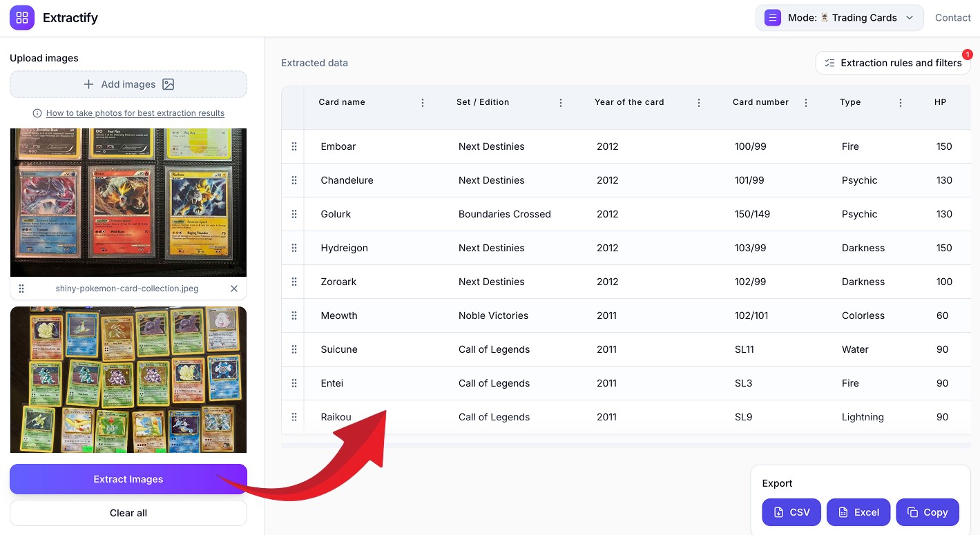Export the table to Excel
The width and height of the screenshot is (980, 535).
tap(858, 512)
